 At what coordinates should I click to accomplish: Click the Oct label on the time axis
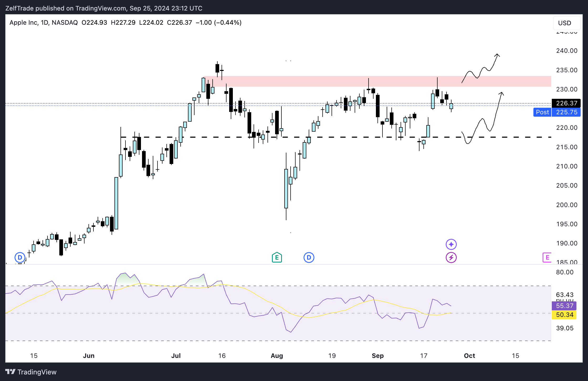469,356
